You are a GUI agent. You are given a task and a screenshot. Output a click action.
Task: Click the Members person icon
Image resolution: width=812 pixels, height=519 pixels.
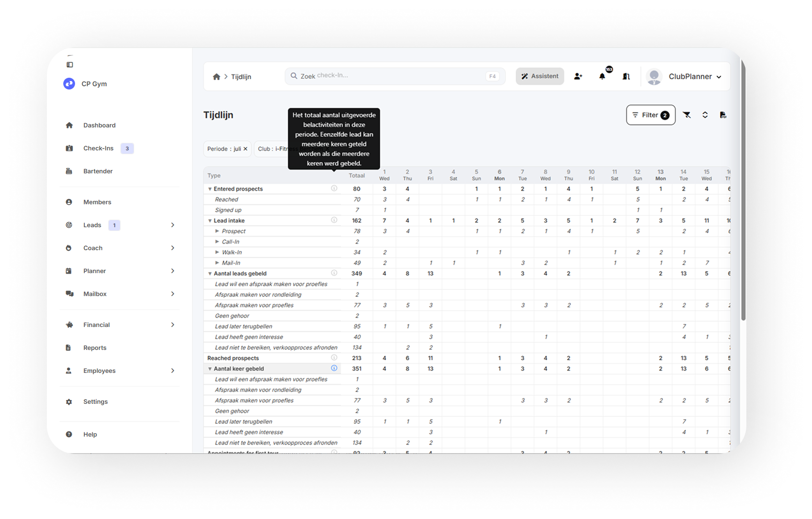click(x=69, y=202)
